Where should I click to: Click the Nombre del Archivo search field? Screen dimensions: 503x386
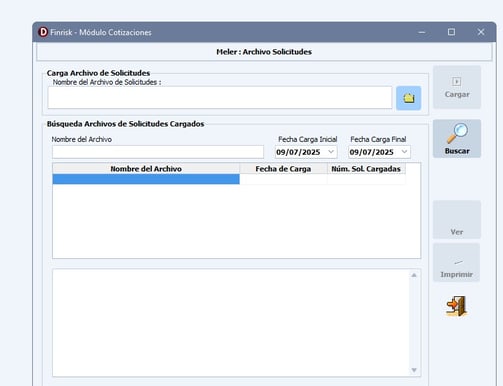click(x=158, y=152)
